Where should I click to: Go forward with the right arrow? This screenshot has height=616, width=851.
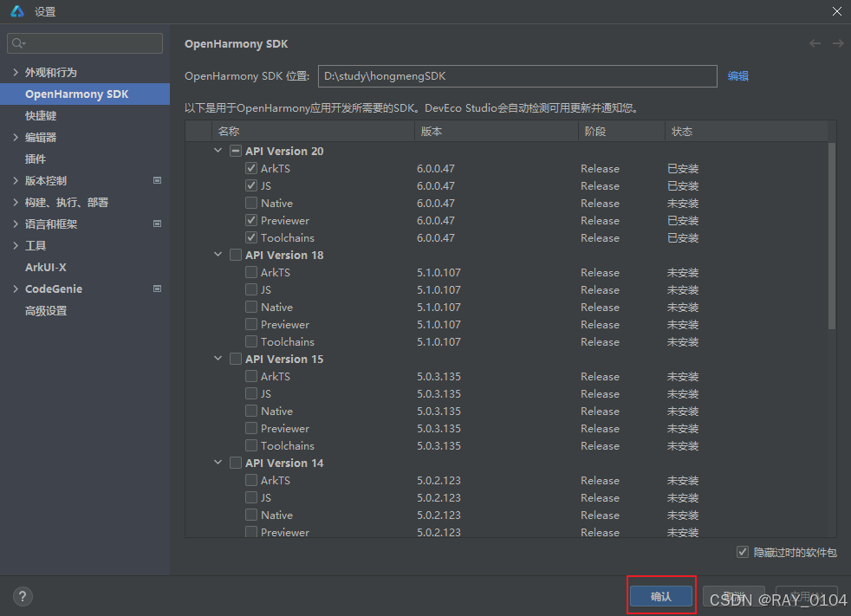pyautogui.click(x=838, y=43)
